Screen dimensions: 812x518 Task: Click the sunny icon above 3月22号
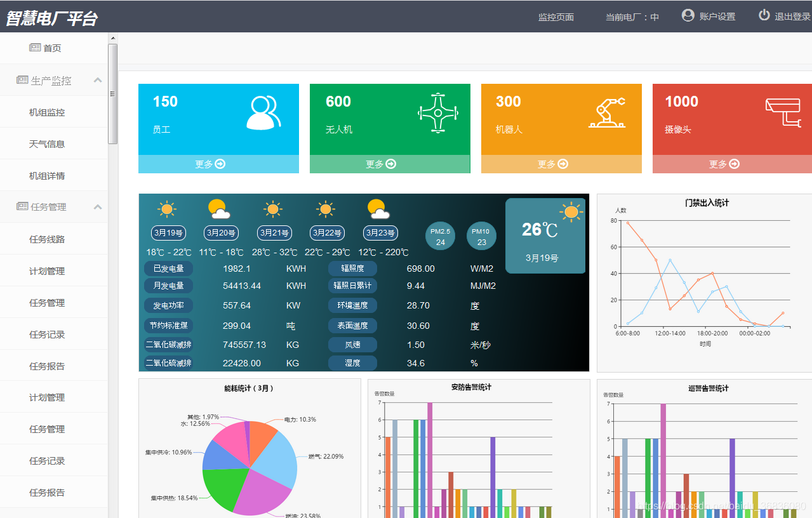point(326,209)
